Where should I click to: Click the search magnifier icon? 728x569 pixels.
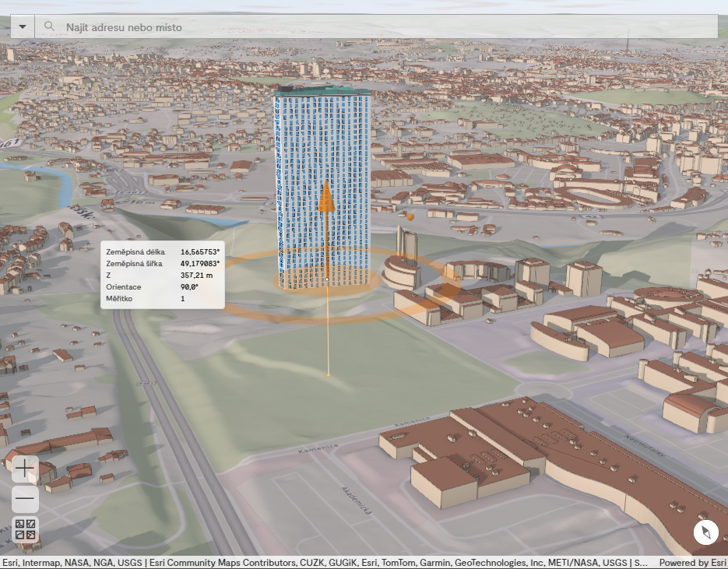point(49,26)
